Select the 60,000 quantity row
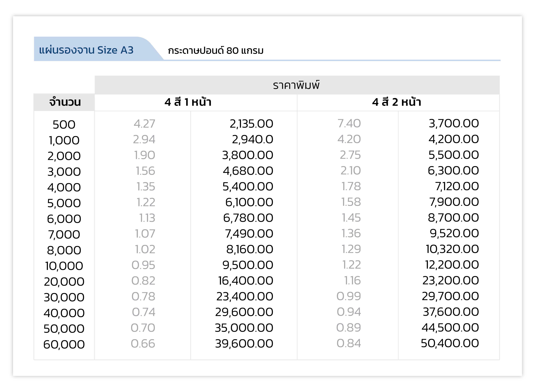The height and width of the screenshot is (392, 535). click(x=64, y=344)
